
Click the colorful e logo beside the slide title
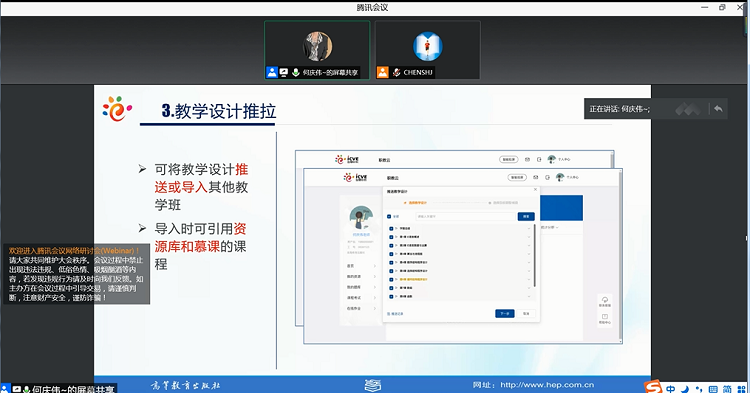[117, 109]
